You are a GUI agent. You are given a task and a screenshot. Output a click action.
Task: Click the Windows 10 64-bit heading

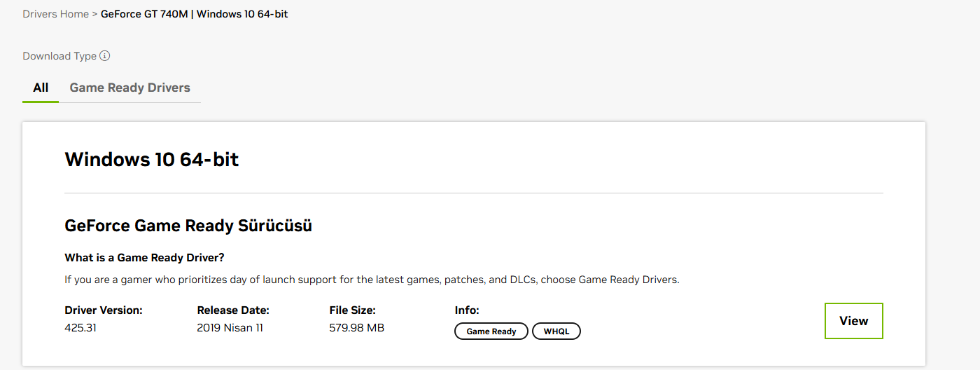[152, 160]
